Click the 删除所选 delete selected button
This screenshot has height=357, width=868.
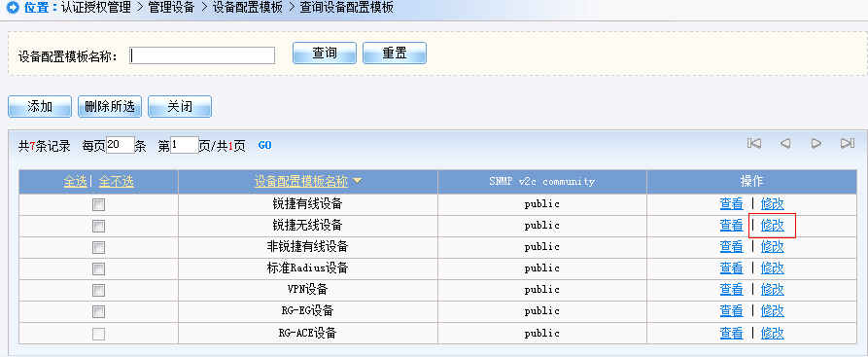pos(110,106)
